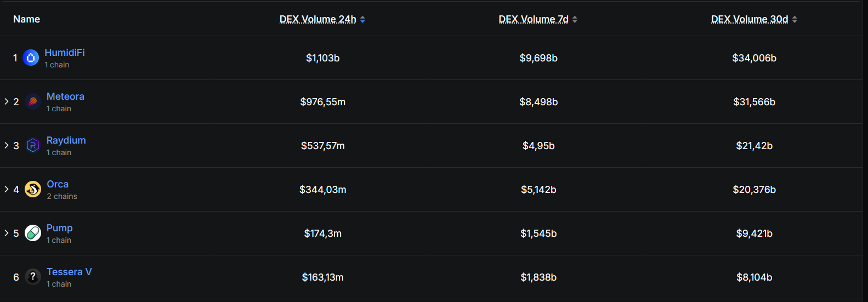
Task: Click the DEX Volume 30d column header
Action: pos(749,19)
